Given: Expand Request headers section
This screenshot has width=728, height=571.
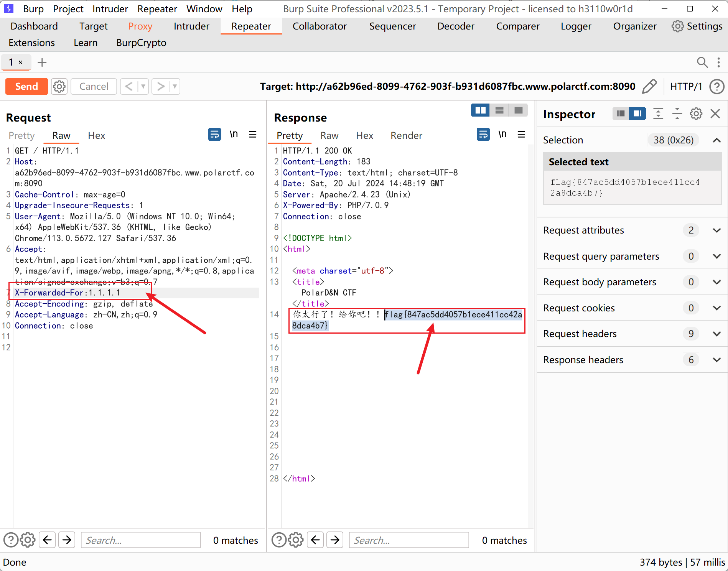Looking at the screenshot, I should pos(716,334).
